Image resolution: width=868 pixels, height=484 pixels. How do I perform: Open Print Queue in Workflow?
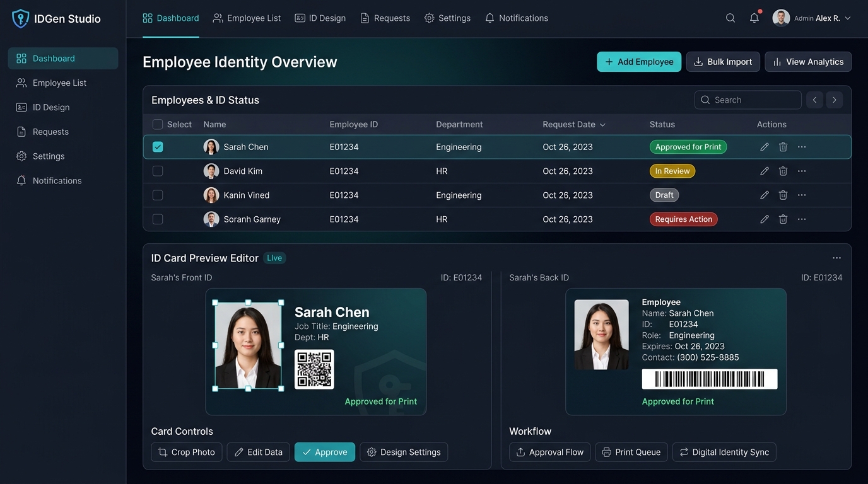[631, 452]
